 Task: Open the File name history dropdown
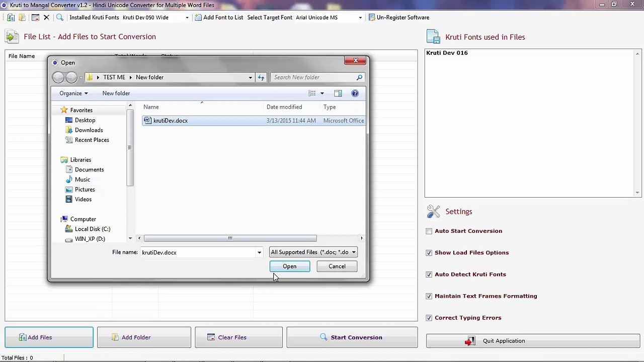(x=259, y=252)
